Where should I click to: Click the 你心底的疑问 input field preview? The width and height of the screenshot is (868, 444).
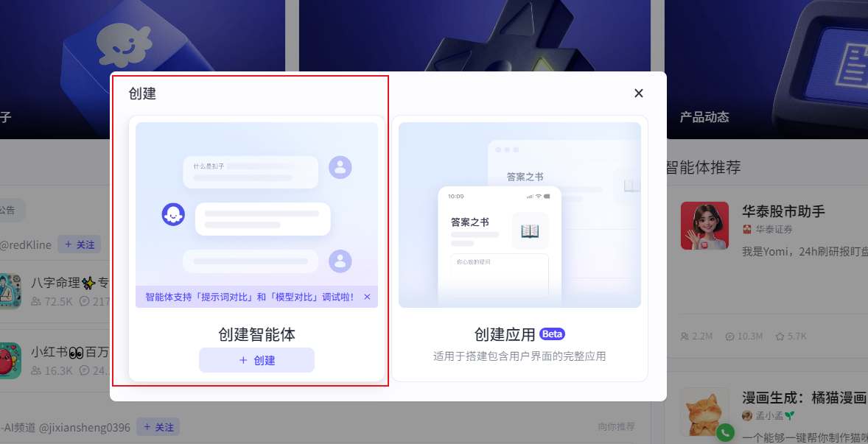[x=499, y=275]
